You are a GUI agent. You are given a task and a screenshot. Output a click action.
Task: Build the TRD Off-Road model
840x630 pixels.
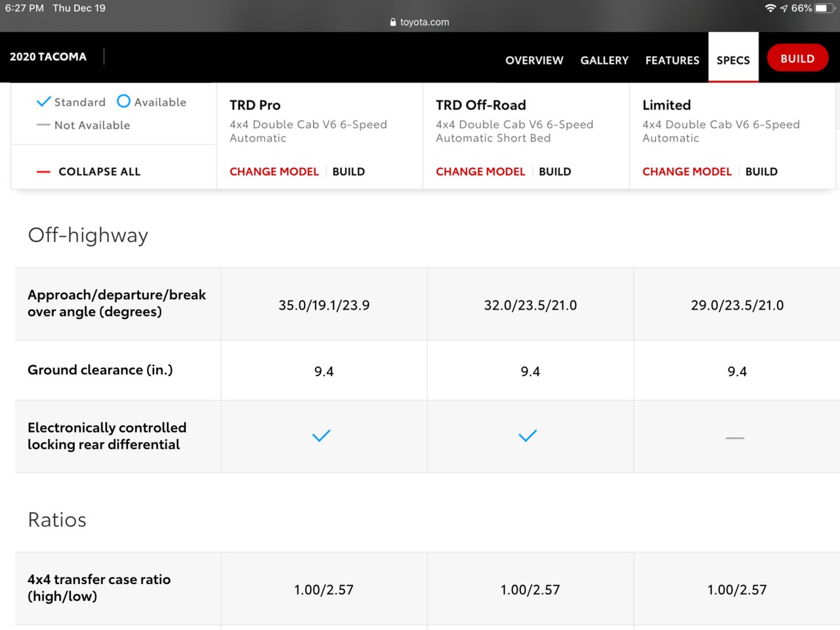click(x=555, y=171)
